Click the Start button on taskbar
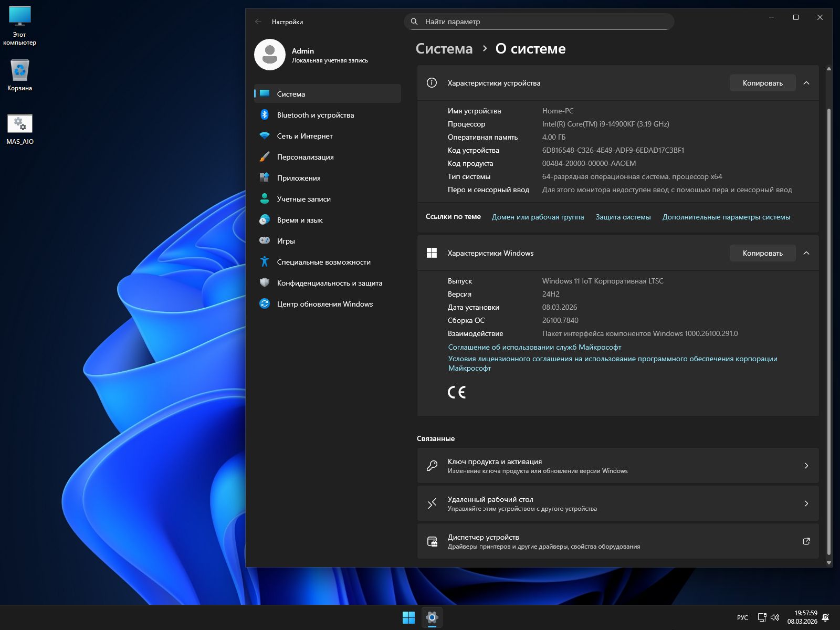Image resolution: width=840 pixels, height=630 pixels. pos(408,617)
